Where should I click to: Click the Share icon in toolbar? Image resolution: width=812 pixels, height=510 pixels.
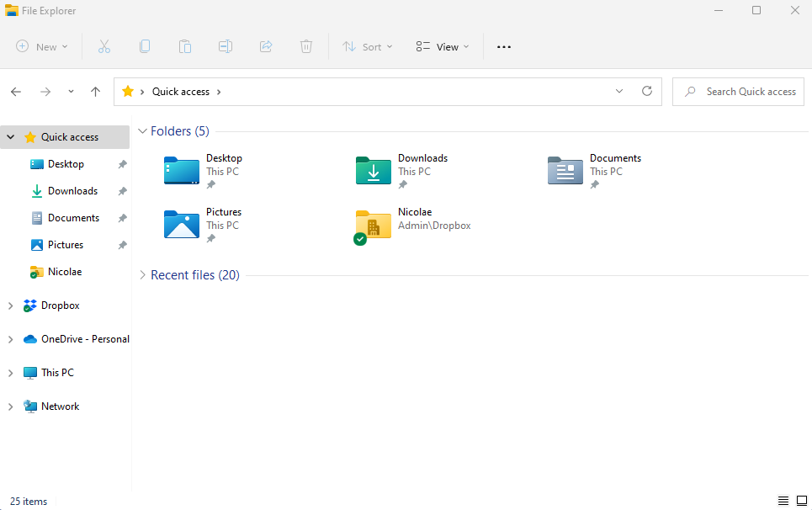point(266,47)
